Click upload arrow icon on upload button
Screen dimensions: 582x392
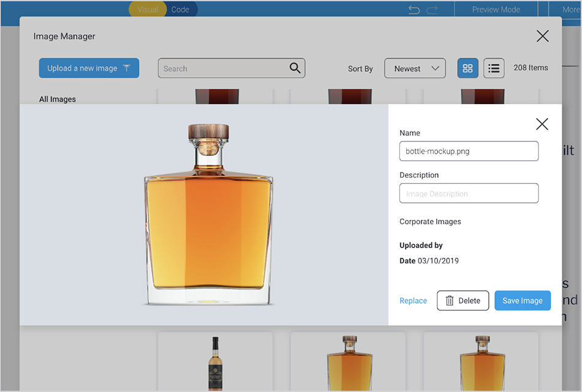pos(127,68)
